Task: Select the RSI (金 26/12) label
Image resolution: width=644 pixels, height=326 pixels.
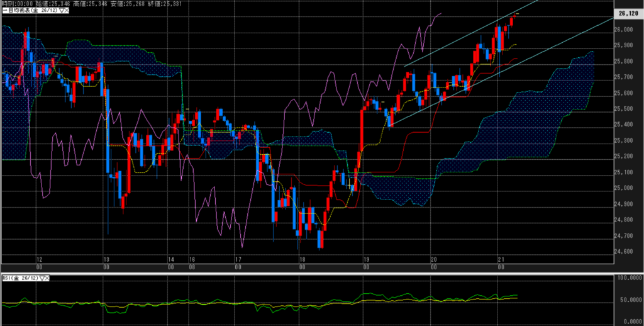Action: tap(18, 278)
